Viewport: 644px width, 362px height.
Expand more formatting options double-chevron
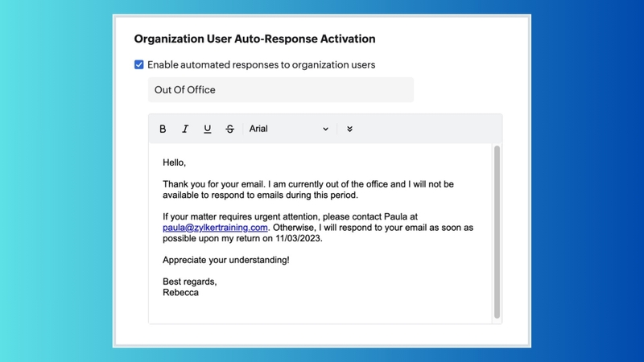click(349, 129)
